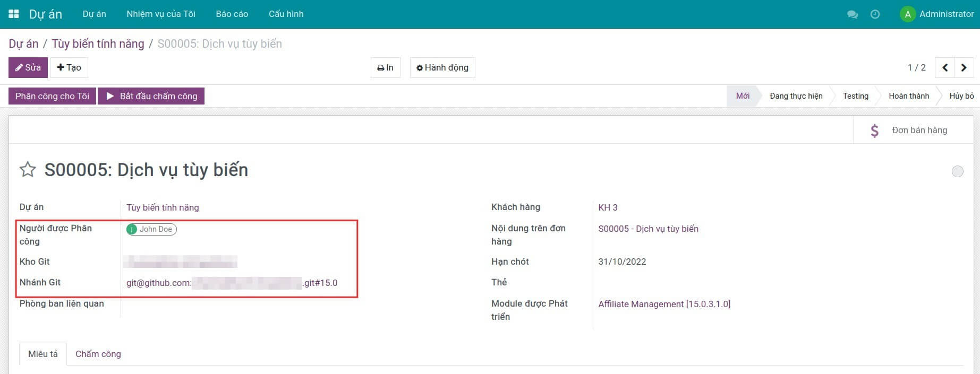Image resolution: width=980 pixels, height=374 pixels.
Task: Expand the Cấu hình menu
Action: [x=286, y=14]
